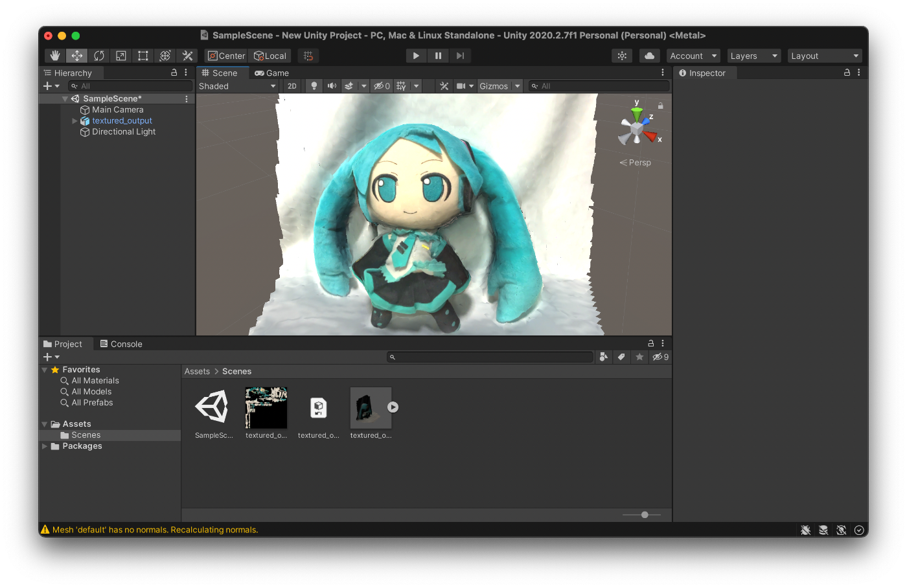Select the Hand tool in the toolbar
Image resolution: width=907 pixels, height=588 pixels.
[x=55, y=56]
